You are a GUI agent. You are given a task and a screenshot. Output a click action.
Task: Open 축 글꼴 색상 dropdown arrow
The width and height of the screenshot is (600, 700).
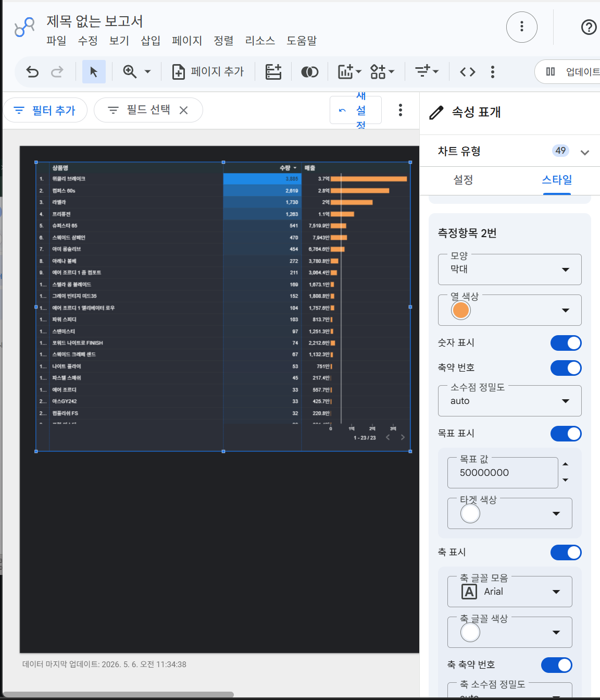(556, 632)
